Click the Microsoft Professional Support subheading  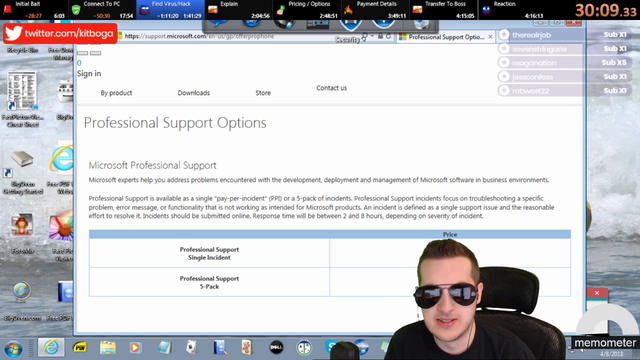coord(153,165)
